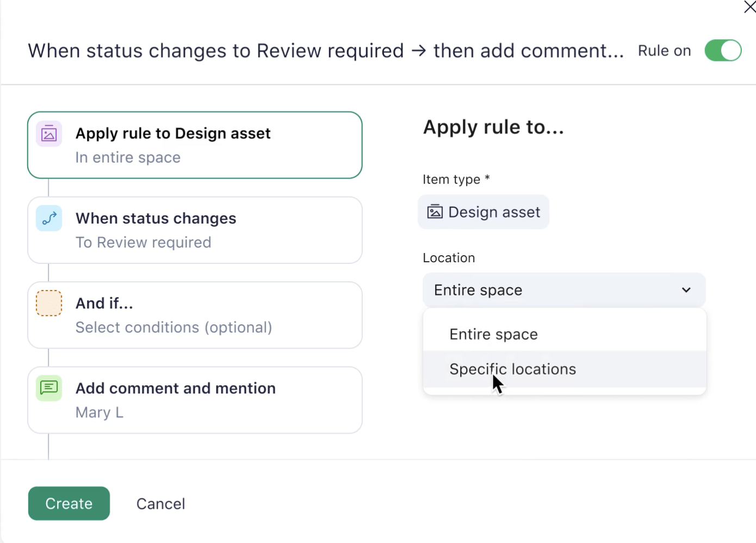This screenshot has width=756, height=543.
Task: Click the dashed orange condition placeholder icon
Action: coord(49,304)
